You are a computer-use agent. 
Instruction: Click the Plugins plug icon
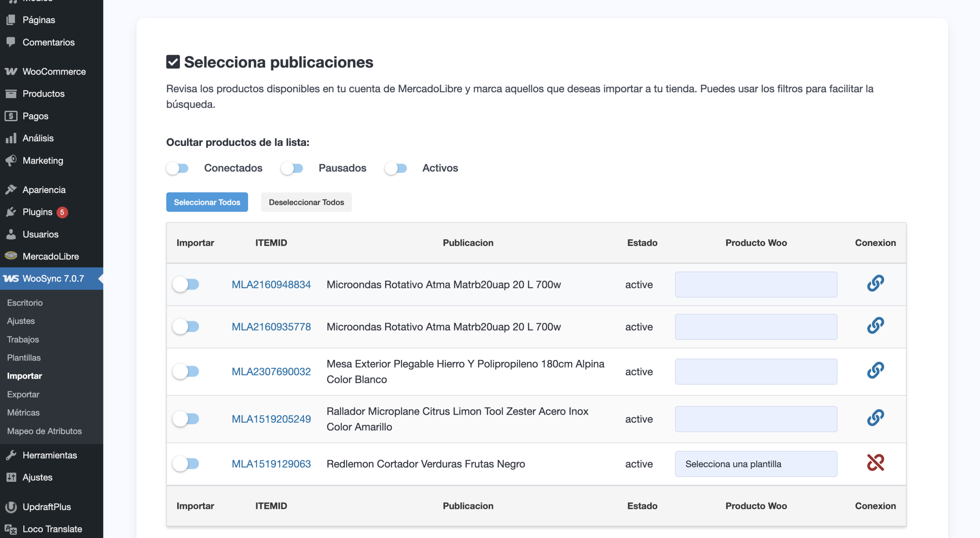click(11, 212)
